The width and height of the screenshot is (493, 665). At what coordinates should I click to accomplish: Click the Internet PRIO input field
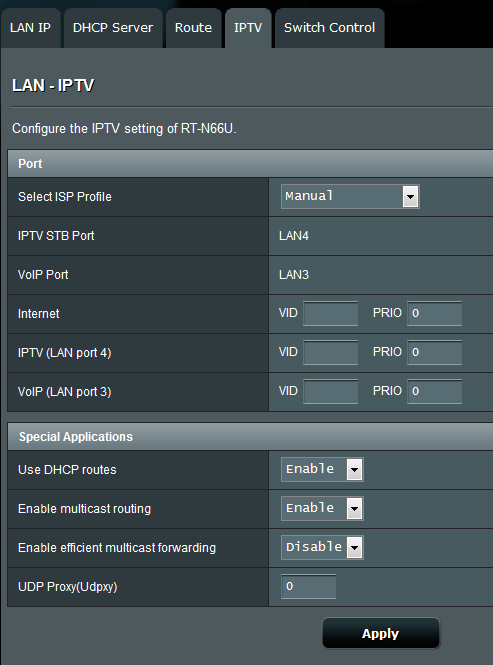click(x=434, y=313)
